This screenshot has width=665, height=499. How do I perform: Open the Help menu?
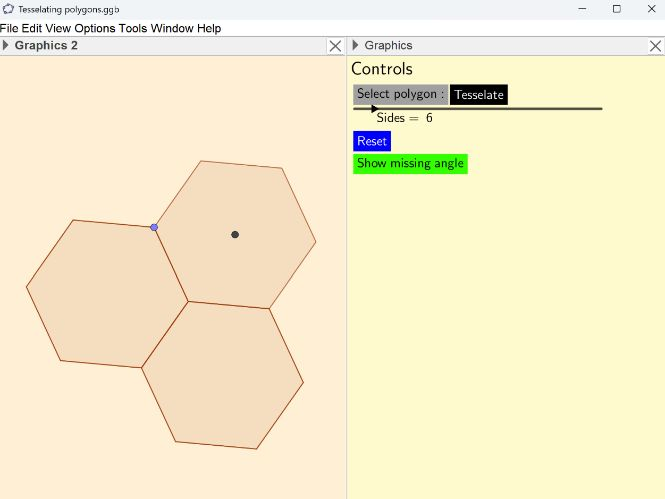click(209, 28)
